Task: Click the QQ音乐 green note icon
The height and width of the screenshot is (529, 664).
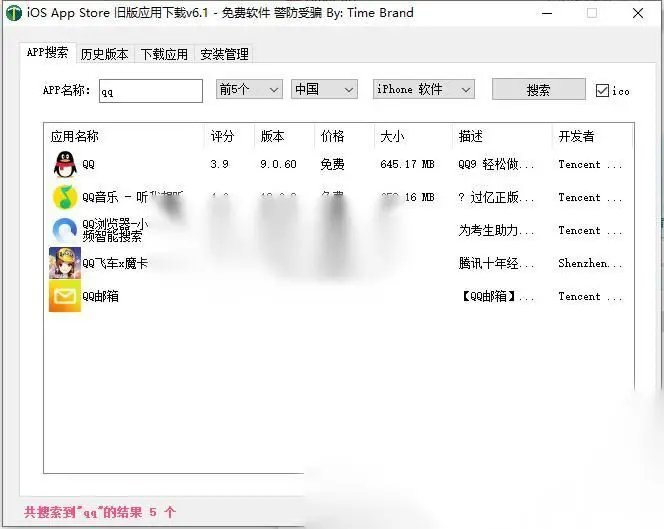Action: (x=65, y=197)
